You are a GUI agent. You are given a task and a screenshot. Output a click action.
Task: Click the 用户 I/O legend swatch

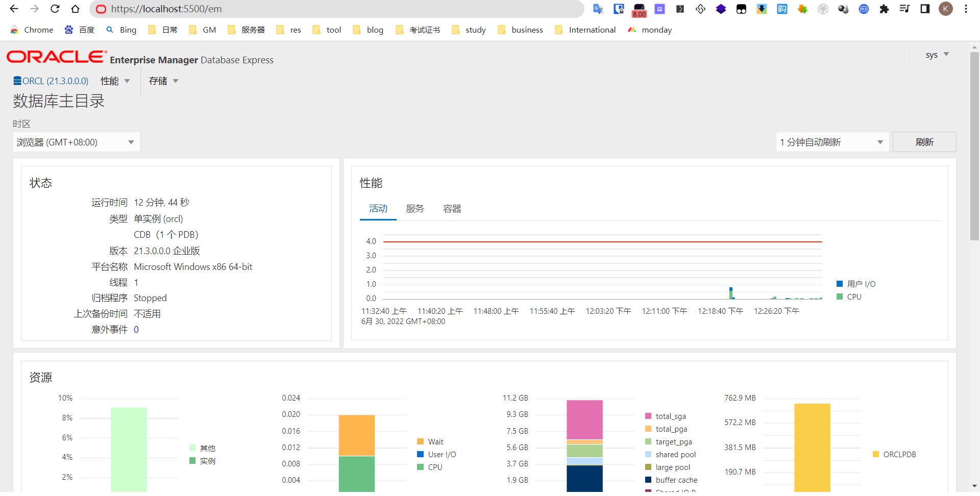point(840,284)
